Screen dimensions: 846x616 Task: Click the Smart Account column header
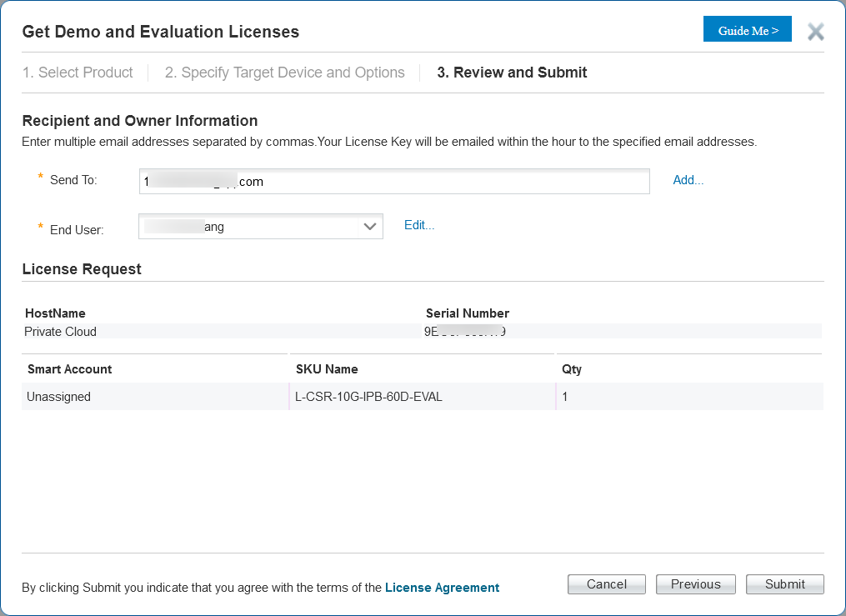(70, 369)
